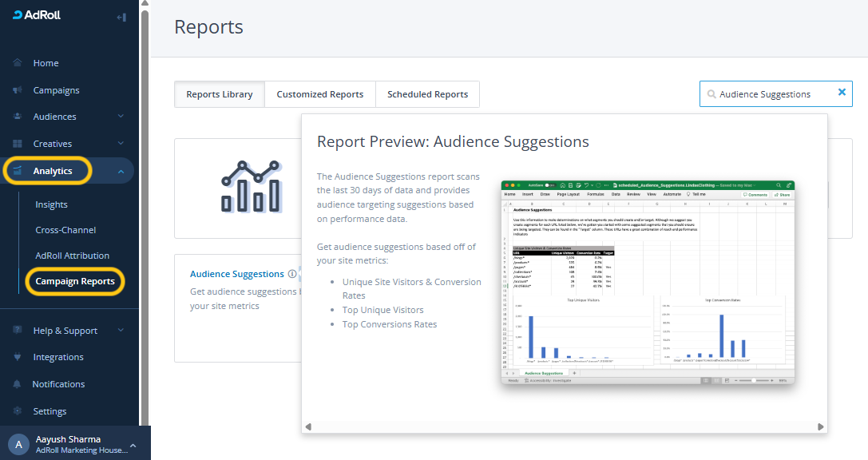868x460 pixels.
Task: Expand the Audiences menu chevron
Action: pyautogui.click(x=121, y=117)
